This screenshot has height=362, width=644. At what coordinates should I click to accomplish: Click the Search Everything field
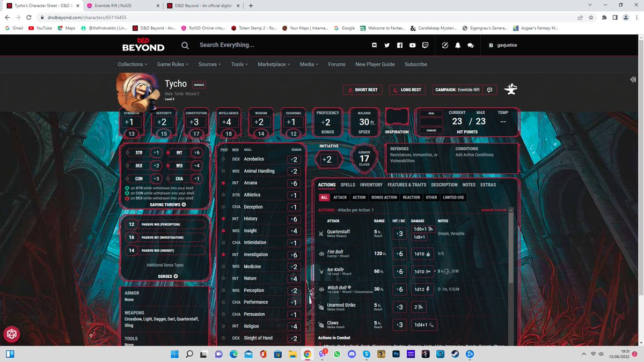pyautogui.click(x=226, y=45)
